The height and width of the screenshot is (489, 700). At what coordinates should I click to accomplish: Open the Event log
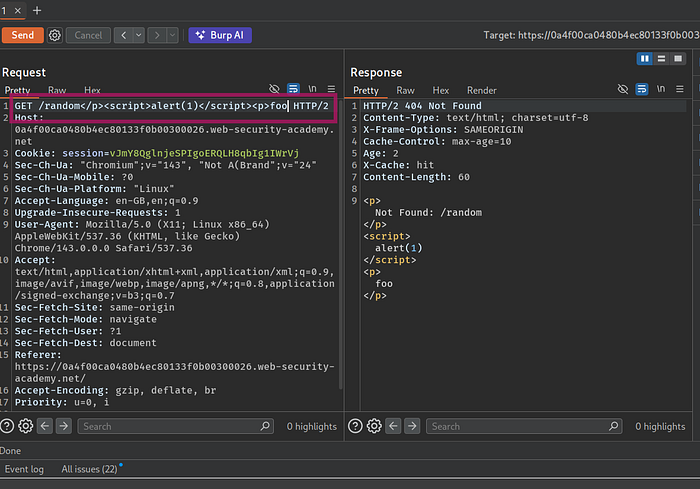(24, 469)
